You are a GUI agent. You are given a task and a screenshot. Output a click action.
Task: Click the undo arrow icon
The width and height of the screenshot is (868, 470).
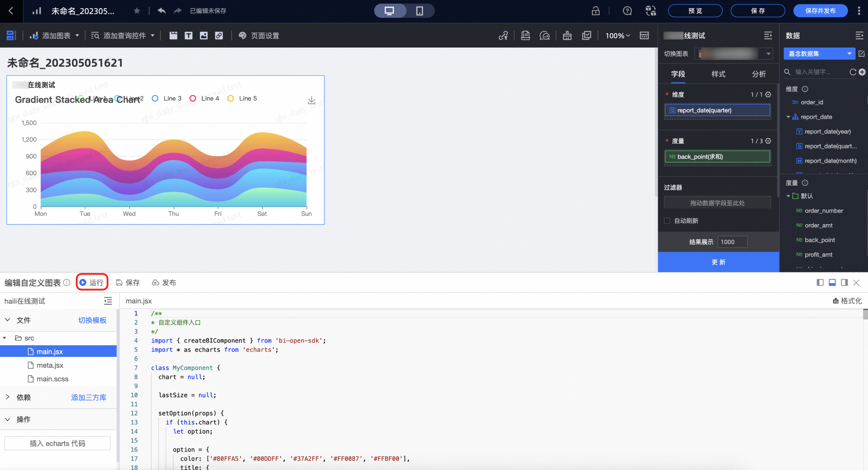162,11
